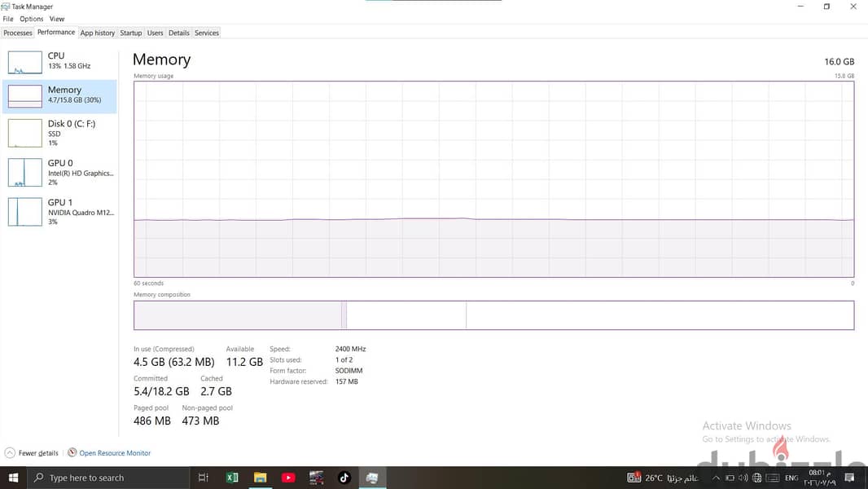The width and height of the screenshot is (868, 489).
Task: Open the touch keyboard tray icon
Action: (773, 478)
